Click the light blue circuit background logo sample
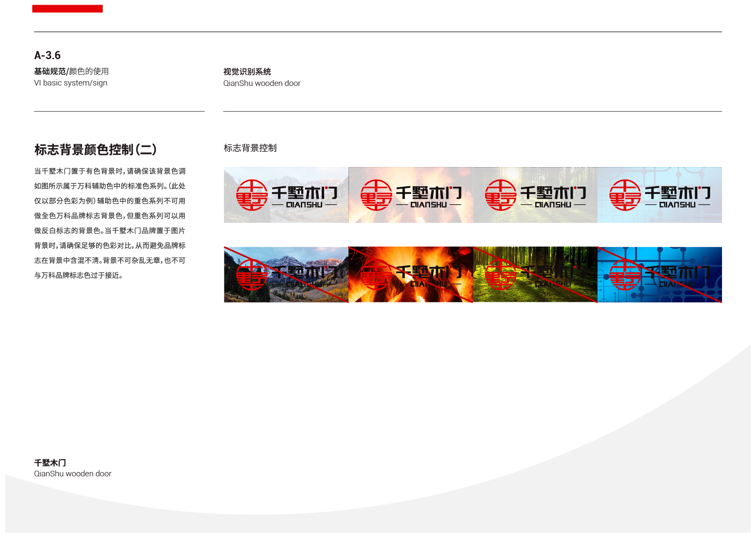This screenshot has width=756, height=538. pos(660,195)
